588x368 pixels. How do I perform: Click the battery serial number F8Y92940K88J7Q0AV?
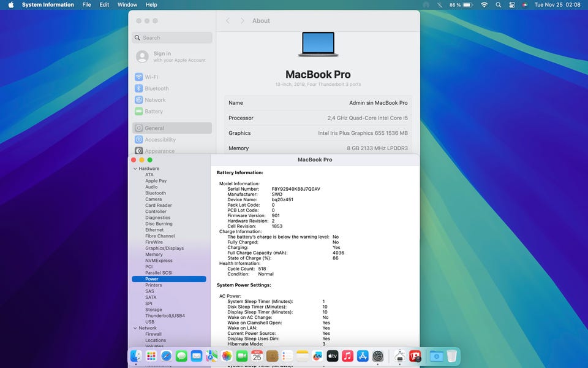click(x=296, y=189)
